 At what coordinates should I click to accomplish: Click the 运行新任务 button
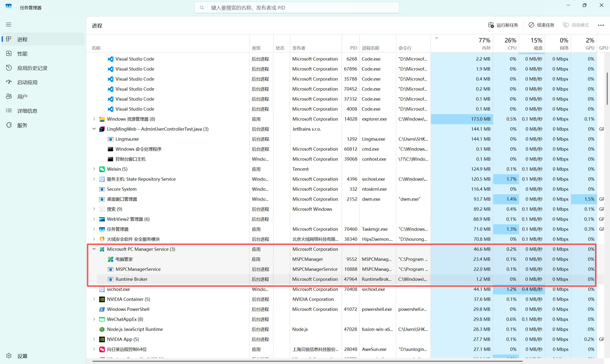[503, 25]
